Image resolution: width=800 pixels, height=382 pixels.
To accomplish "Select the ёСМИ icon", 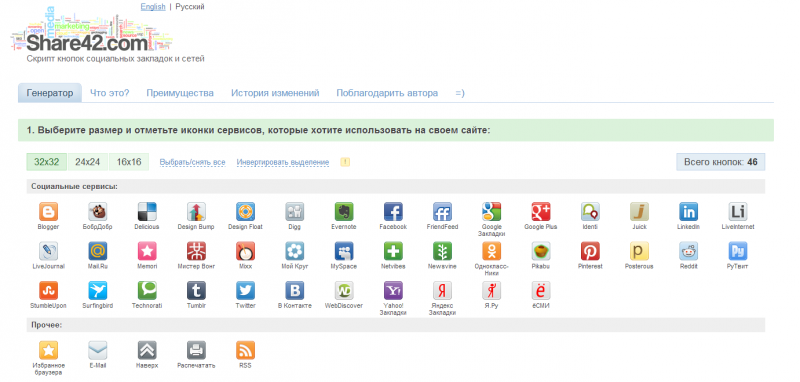I will coord(541,290).
